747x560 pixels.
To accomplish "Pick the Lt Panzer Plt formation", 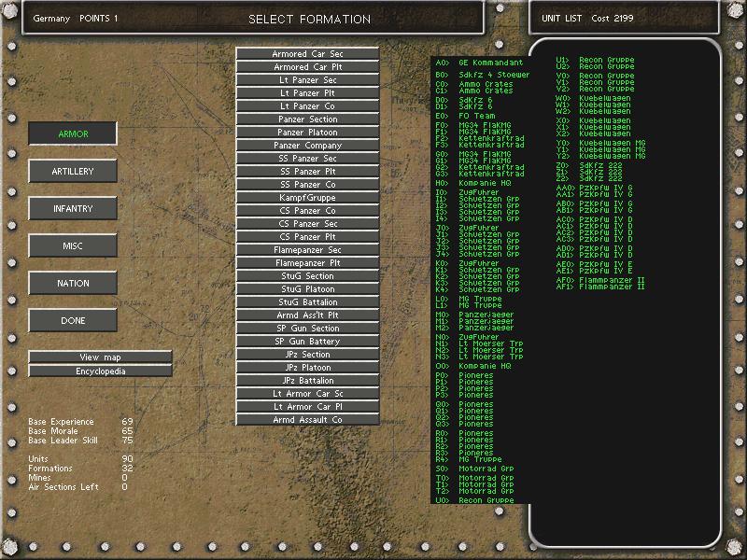I will (x=307, y=92).
